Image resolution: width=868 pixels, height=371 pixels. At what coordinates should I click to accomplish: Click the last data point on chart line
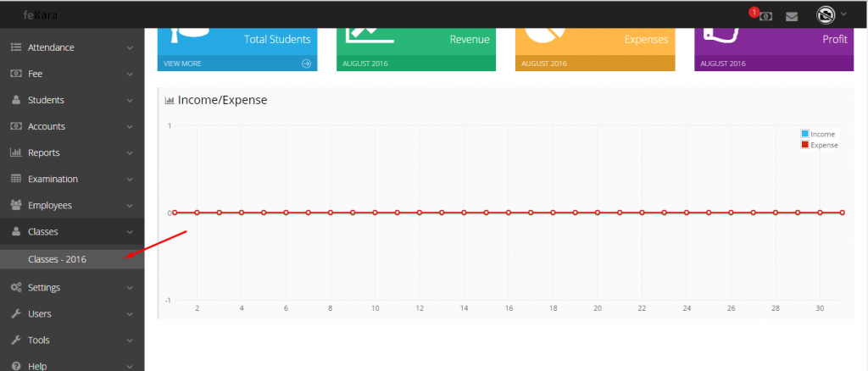point(842,213)
